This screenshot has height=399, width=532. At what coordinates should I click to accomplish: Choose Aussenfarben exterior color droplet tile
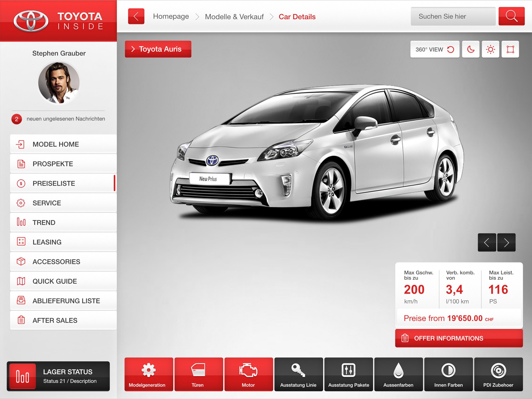(x=398, y=374)
